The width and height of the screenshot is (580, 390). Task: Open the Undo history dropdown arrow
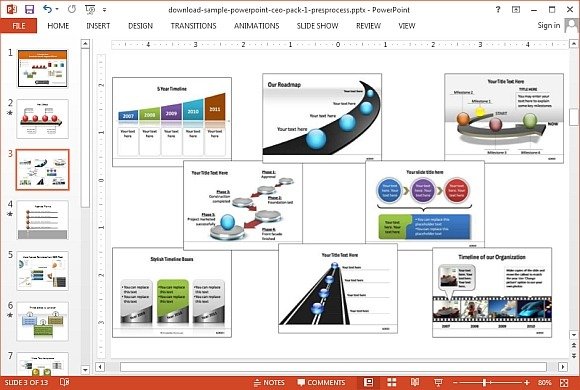click(57, 9)
